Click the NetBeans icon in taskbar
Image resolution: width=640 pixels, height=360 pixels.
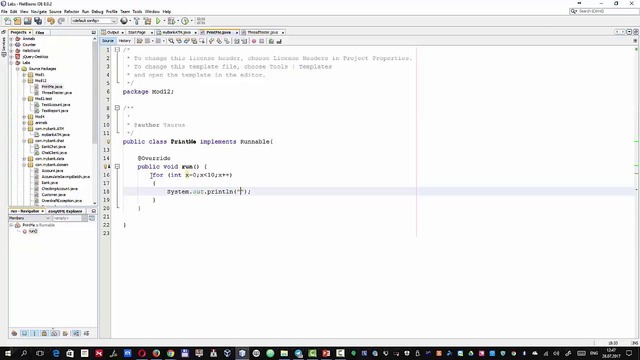[x=242, y=353]
